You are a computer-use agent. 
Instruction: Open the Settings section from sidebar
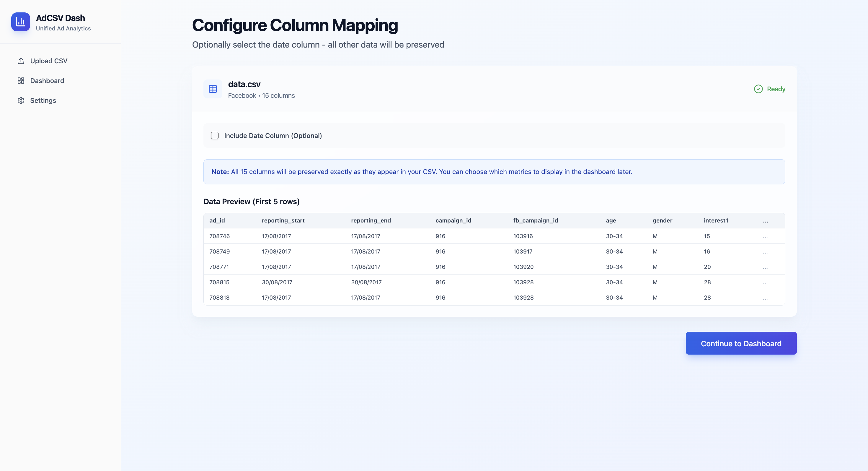[x=43, y=100]
